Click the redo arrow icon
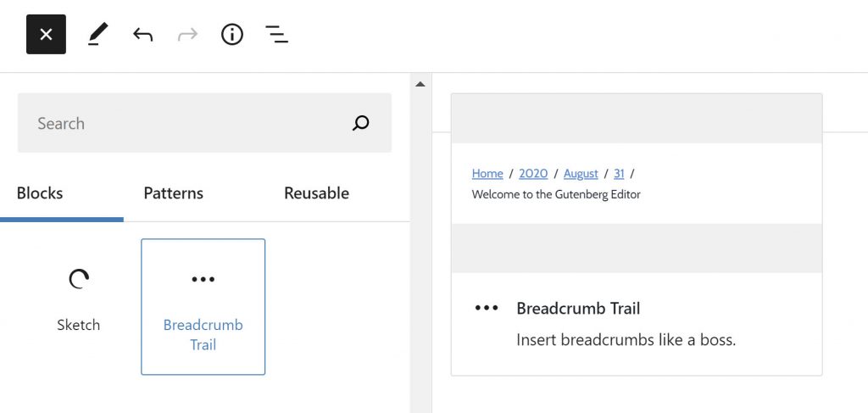This screenshot has height=413, width=868. (x=187, y=35)
